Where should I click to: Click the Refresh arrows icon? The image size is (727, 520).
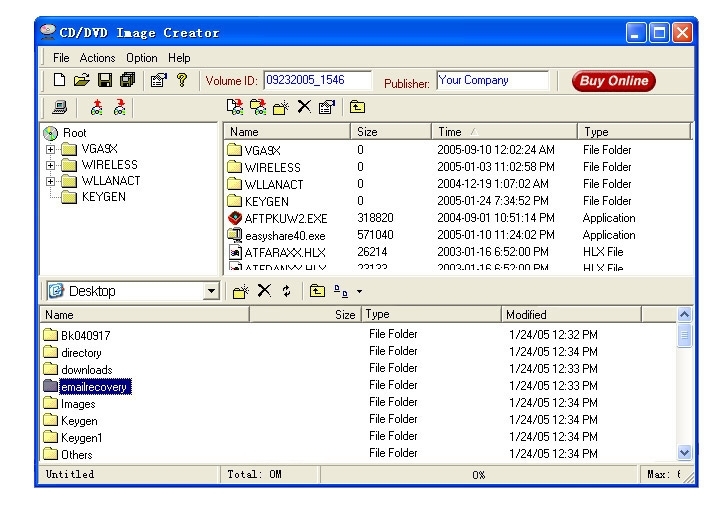pos(287,291)
